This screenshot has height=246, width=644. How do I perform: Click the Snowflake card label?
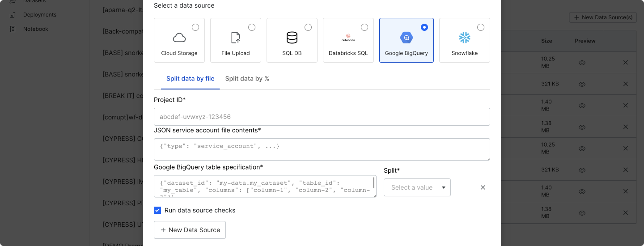(x=465, y=53)
